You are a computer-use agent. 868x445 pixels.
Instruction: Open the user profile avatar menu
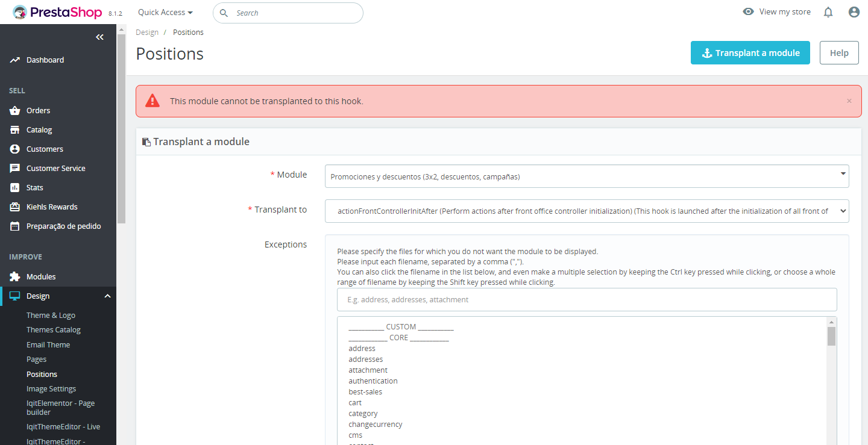(x=854, y=12)
